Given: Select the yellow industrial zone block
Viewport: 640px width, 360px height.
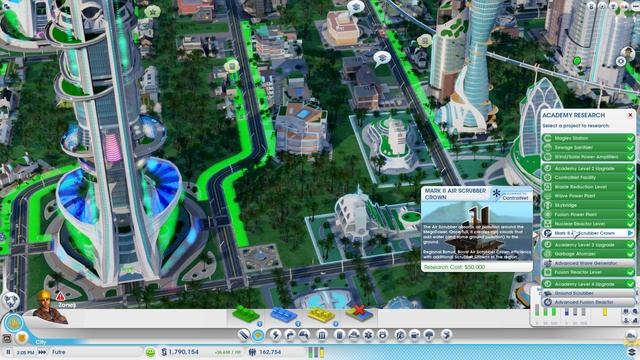Looking at the screenshot, I should pos(321,315).
